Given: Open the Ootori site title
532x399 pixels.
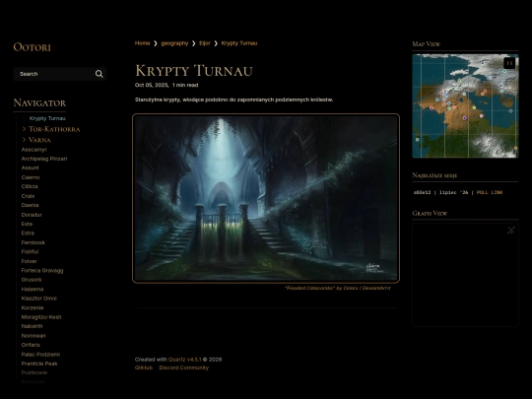Looking at the screenshot, I should [x=32, y=47].
